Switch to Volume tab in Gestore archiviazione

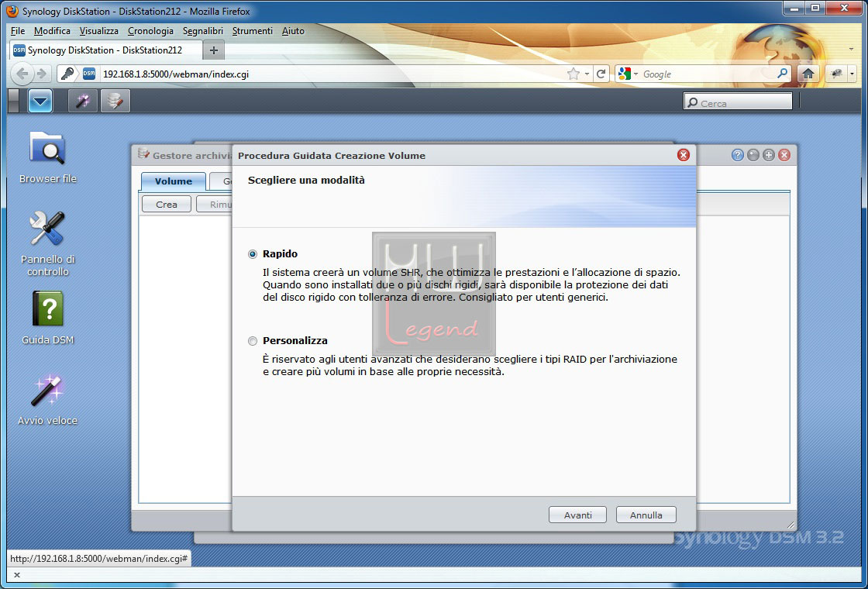coord(174,181)
